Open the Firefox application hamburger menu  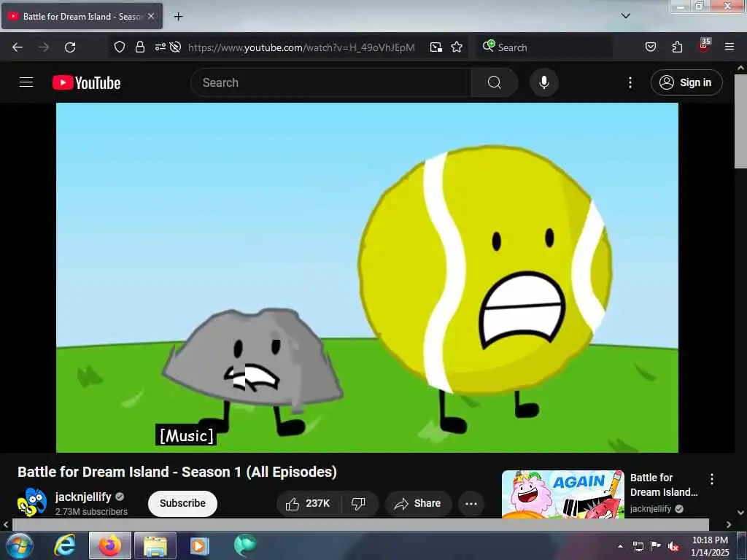coord(729,47)
